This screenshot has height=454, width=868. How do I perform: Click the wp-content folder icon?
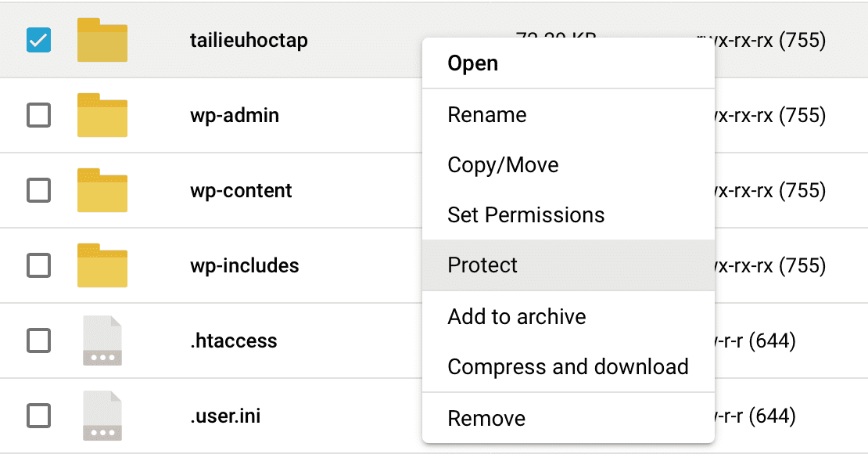tap(102, 190)
